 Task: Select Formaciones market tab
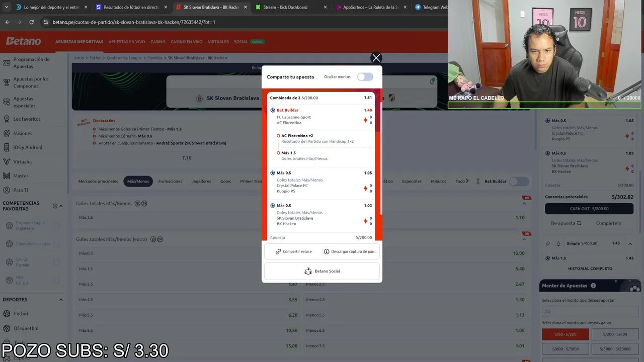click(x=170, y=182)
